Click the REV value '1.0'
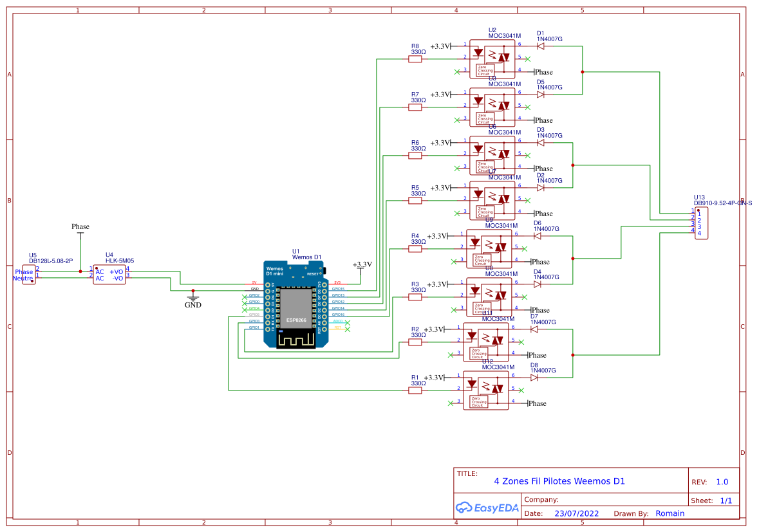The height and width of the screenshot is (532, 759). [722, 482]
